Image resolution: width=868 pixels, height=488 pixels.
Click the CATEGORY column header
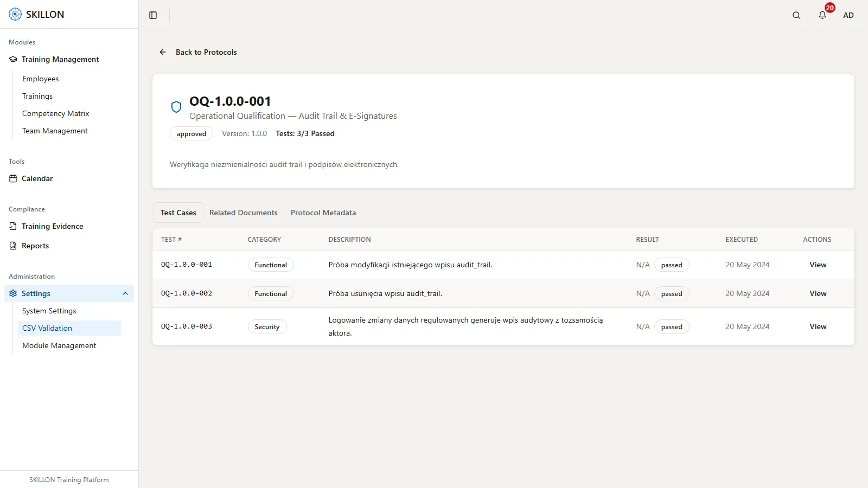(x=264, y=239)
